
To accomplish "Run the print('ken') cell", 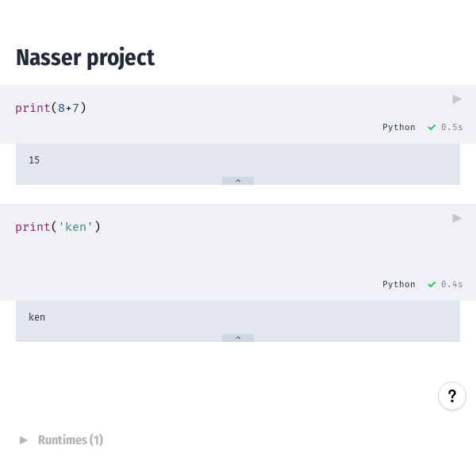I will pyautogui.click(x=457, y=218).
